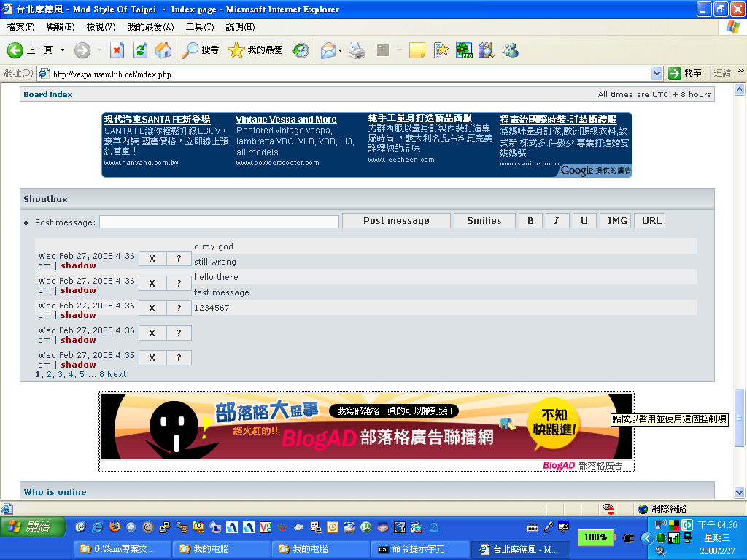Toggle bold with the B button
Screen dimensions: 747x560
tap(530, 220)
